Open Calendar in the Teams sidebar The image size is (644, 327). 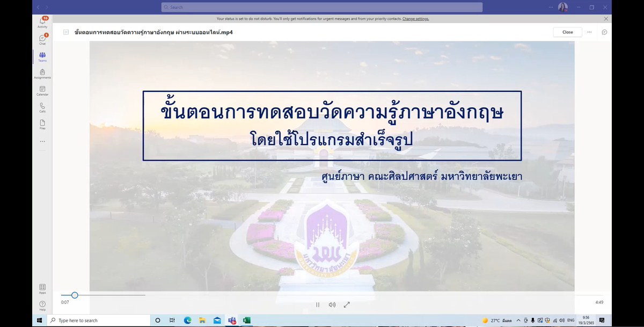click(x=42, y=90)
